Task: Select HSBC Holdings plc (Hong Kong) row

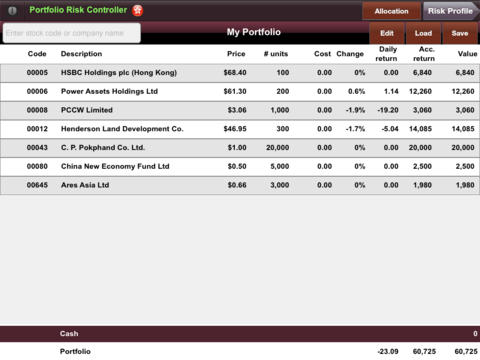Action: click(x=240, y=73)
